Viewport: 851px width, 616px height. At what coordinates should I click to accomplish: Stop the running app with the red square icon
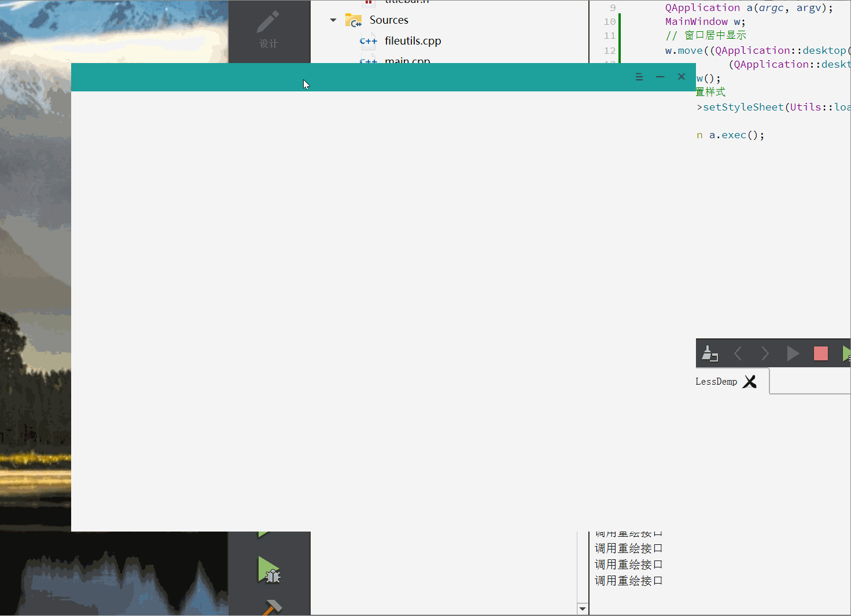[x=820, y=353]
